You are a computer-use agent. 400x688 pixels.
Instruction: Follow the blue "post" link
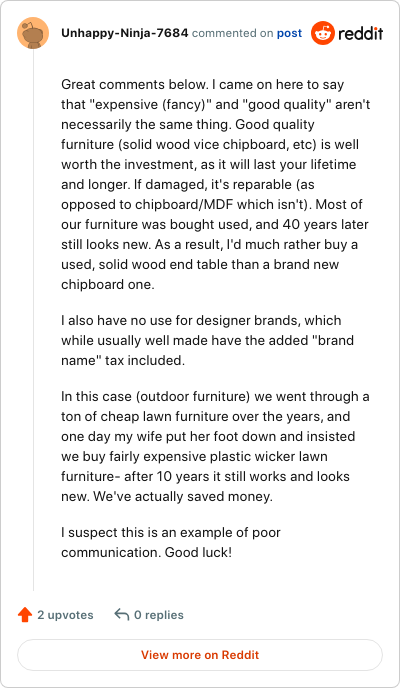(x=289, y=33)
